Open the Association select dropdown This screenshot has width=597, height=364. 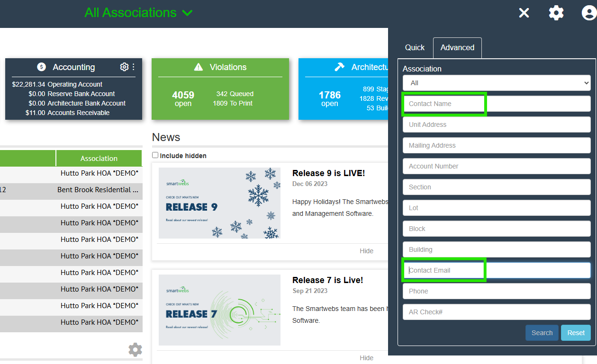(x=497, y=83)
